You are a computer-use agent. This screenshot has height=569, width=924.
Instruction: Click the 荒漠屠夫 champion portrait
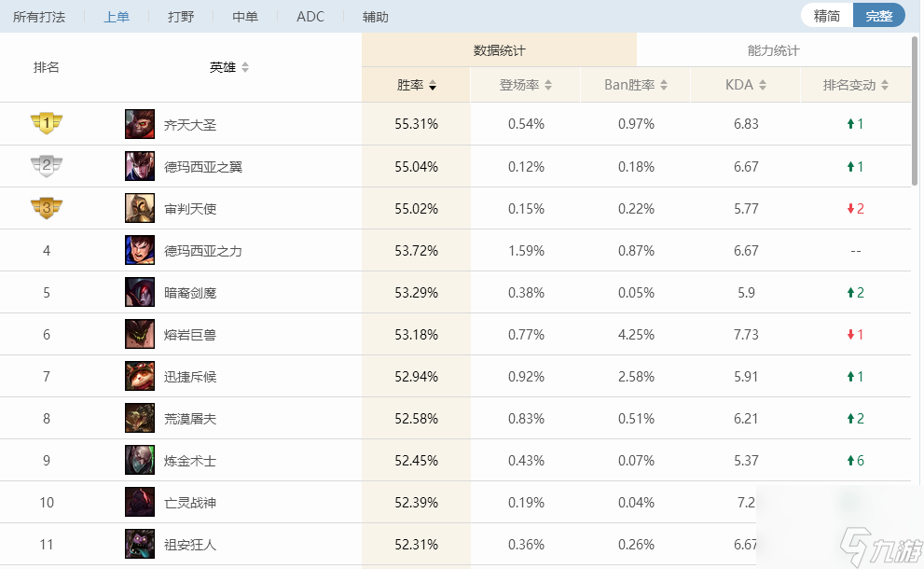[140, 418]
